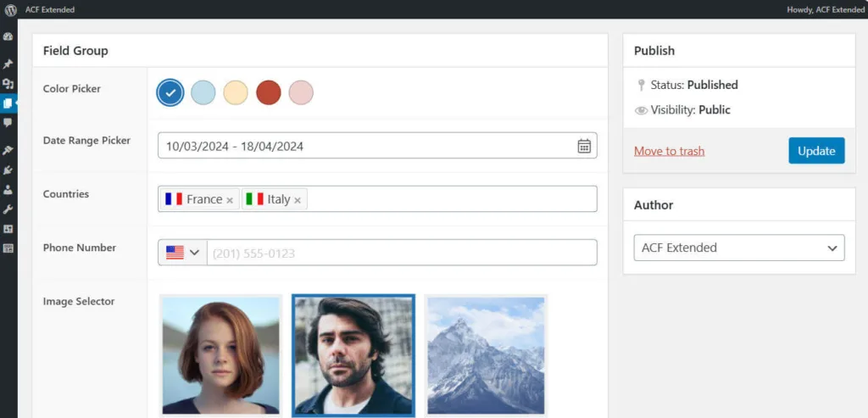
Task: Open the Custom Fields grid icon
Action: pyautogui.click(x=8, y=248)
